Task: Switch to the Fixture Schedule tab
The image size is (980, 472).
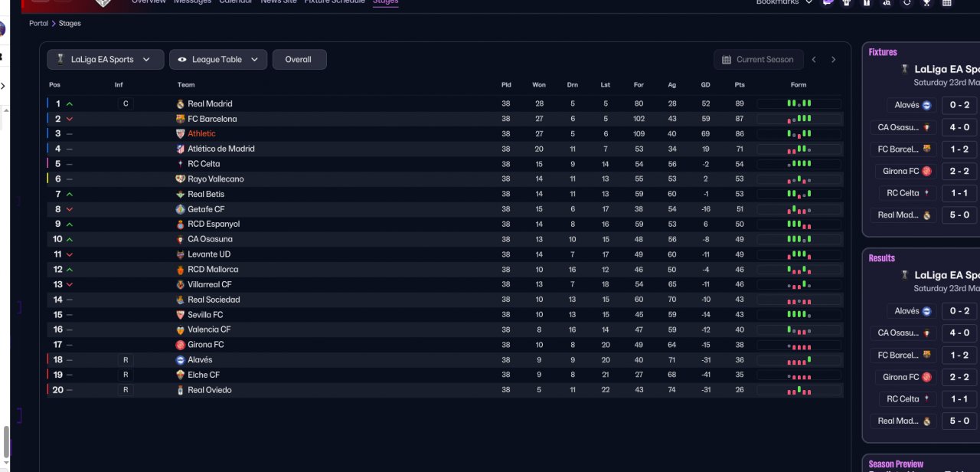Action: 335,2
